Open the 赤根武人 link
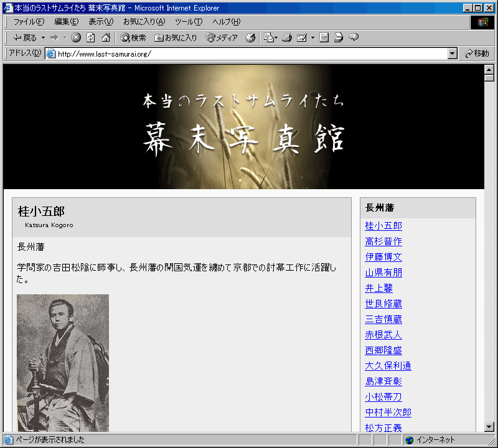The image size is (498, 448). click(x=383, y=335)
